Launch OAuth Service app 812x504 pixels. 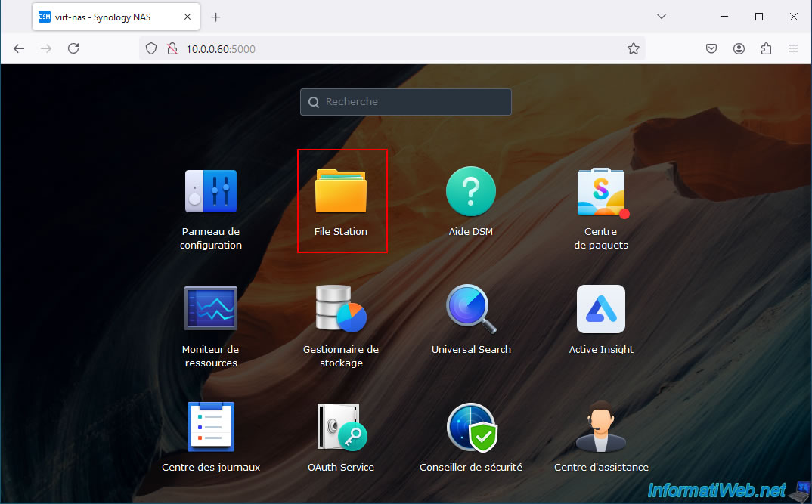pyautogui.click(x=341, y=427)
